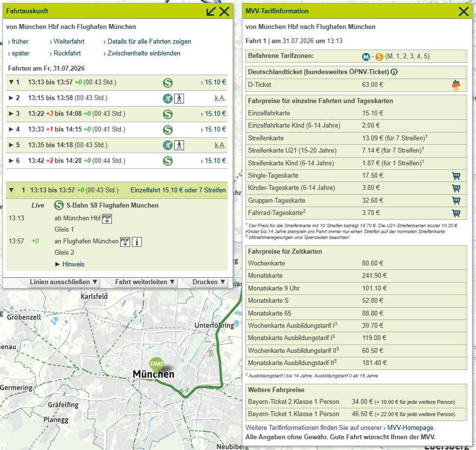Expand trip 5 departing 13:35
This screenshot has width=476, height=450.
tap(11, 145)
